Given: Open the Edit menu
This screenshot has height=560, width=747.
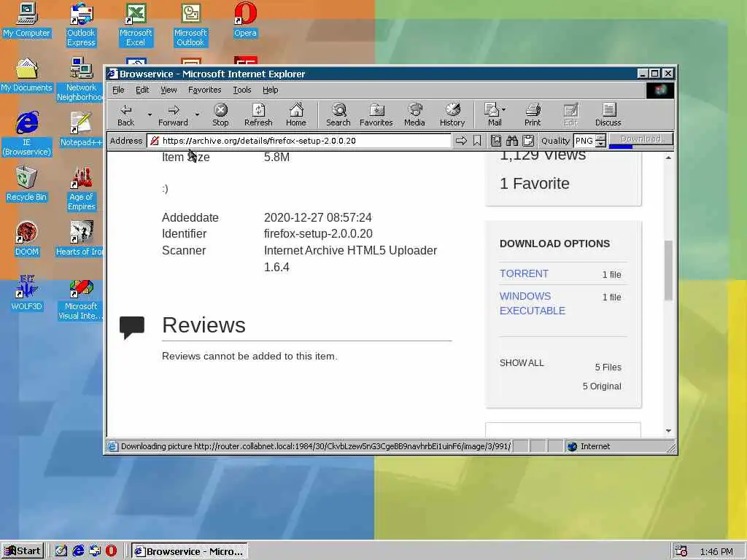Looking at the screenshot, I should coord(142,90).
